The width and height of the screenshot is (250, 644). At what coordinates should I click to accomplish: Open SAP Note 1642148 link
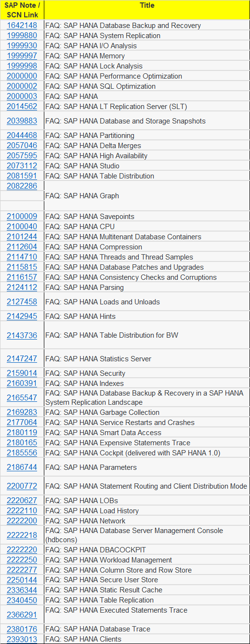(x=22, y=26)
